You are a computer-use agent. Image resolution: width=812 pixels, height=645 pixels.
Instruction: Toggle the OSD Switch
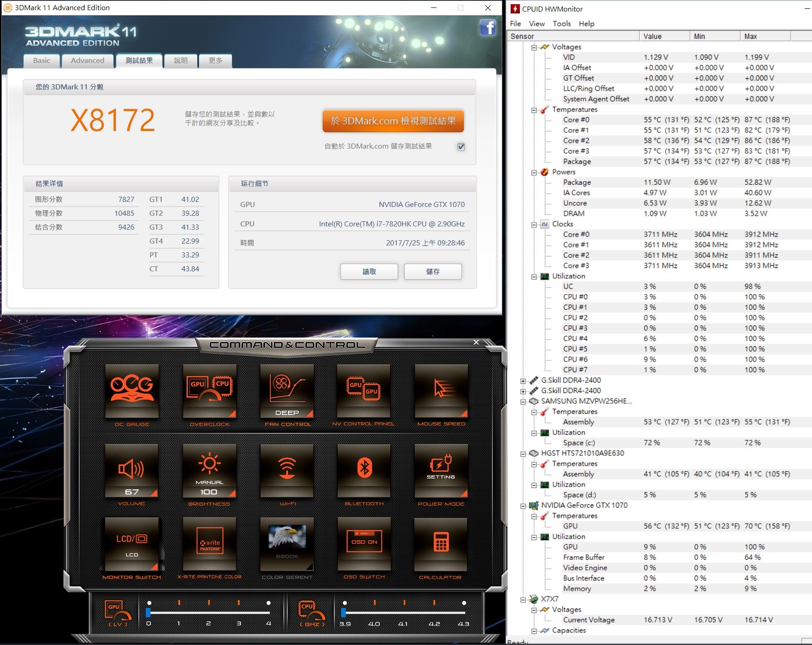pos(364,545)
